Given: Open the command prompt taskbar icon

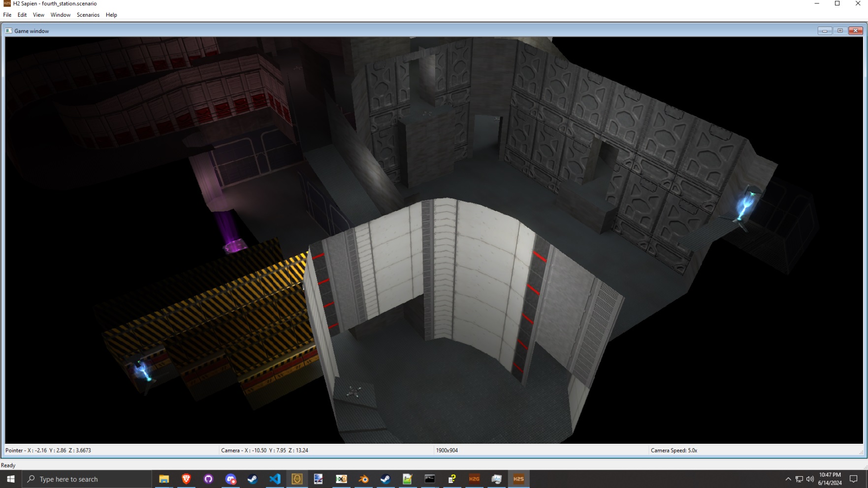Looking at the screenshot, I should [x=430, y=479].
